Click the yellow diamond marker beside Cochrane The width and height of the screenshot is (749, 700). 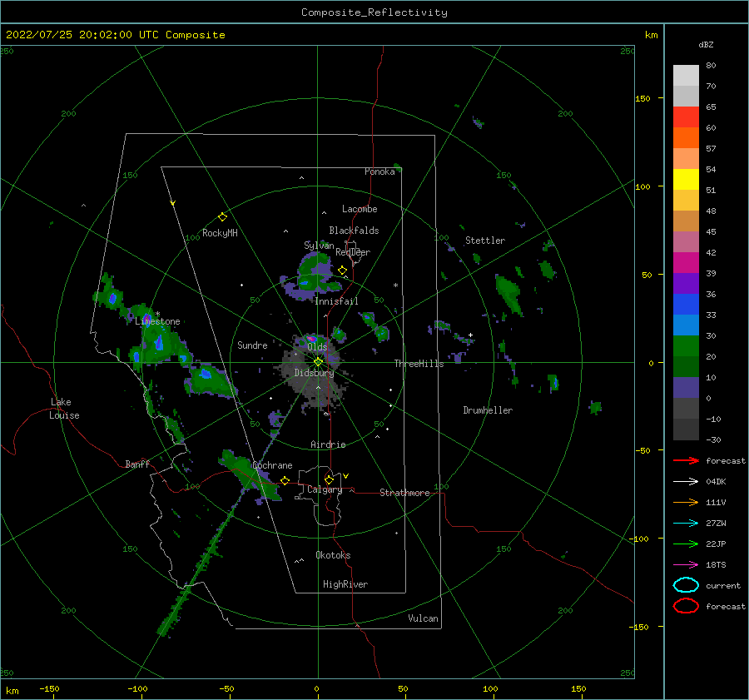pyautogui.click(x=285, y=480)
